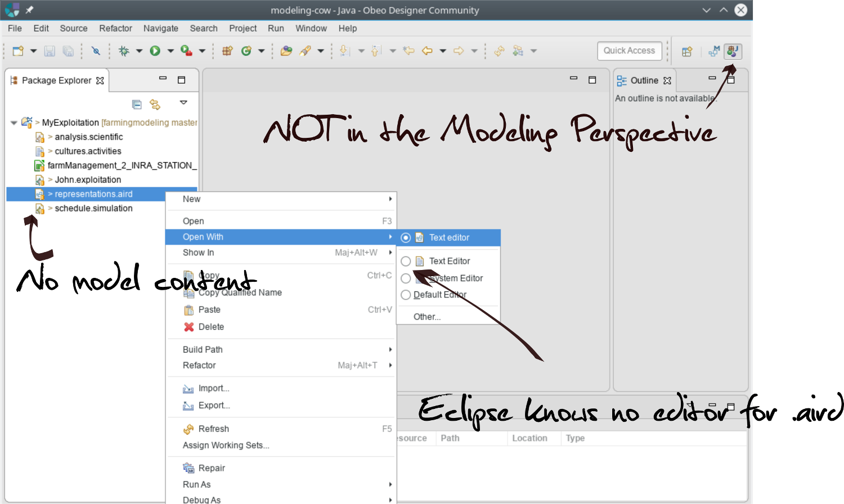Image resolution: width=844 pixels, height=504 pixels.
Task: Select the System Editor radio option
Action: click(406, 278)
